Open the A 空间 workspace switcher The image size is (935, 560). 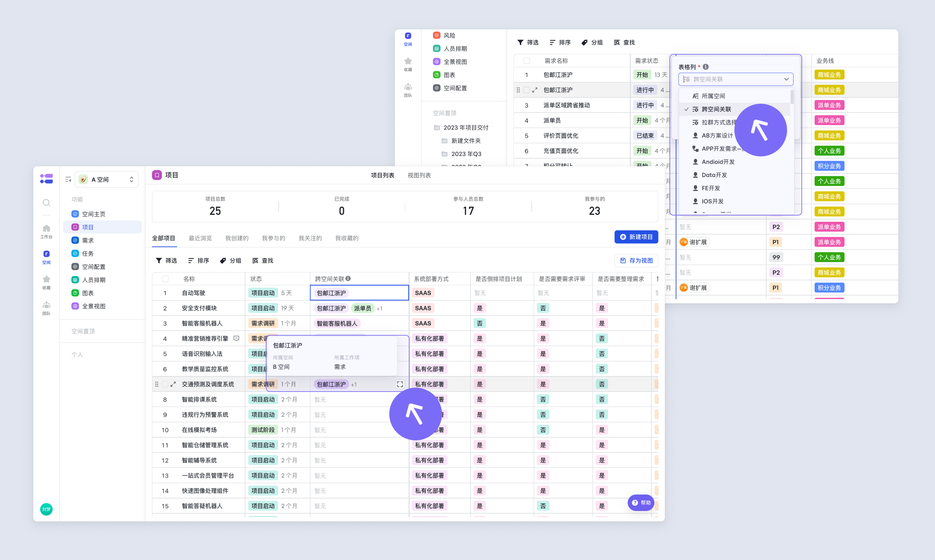pos(107,180)
